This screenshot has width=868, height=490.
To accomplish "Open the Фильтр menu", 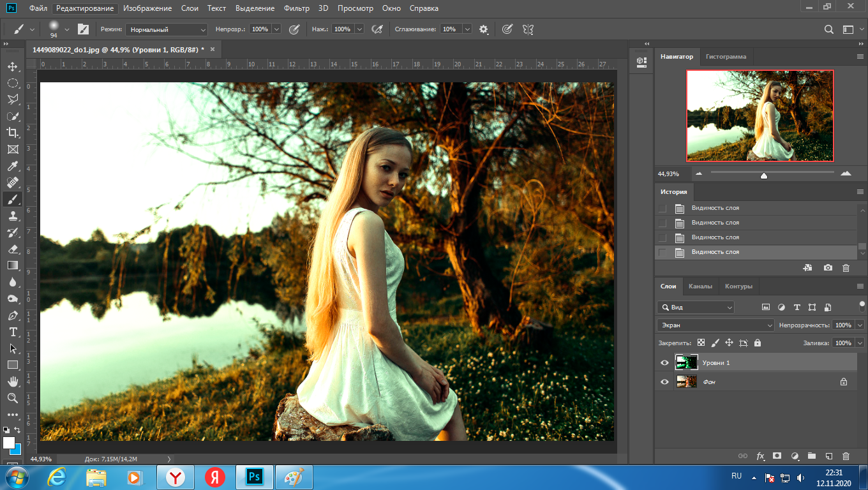I will click(x=297, y=8).
